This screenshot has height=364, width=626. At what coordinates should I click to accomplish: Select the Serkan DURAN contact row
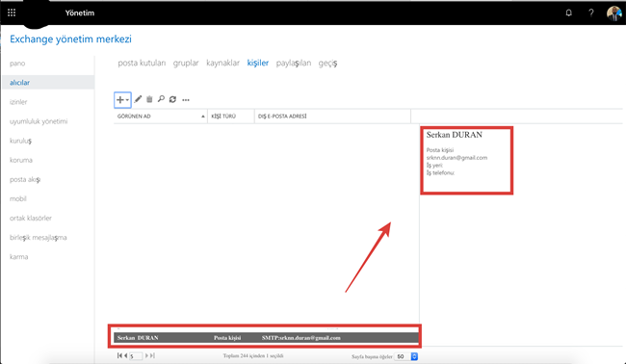click(266, 338)
